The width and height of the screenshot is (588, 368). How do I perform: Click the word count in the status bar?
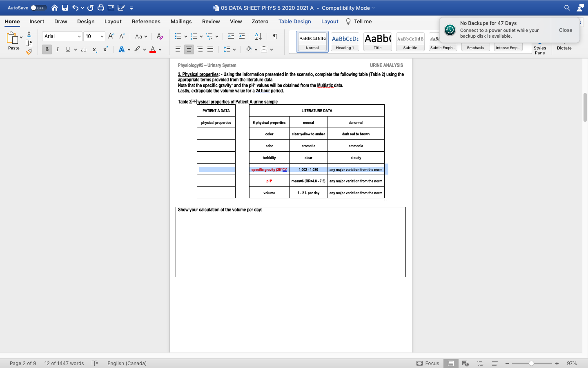64,363
